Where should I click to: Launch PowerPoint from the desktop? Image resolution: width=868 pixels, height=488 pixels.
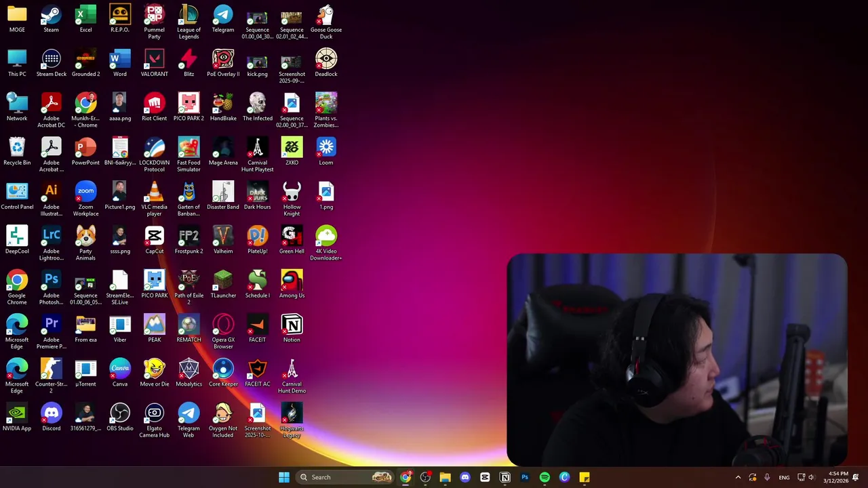85,152
